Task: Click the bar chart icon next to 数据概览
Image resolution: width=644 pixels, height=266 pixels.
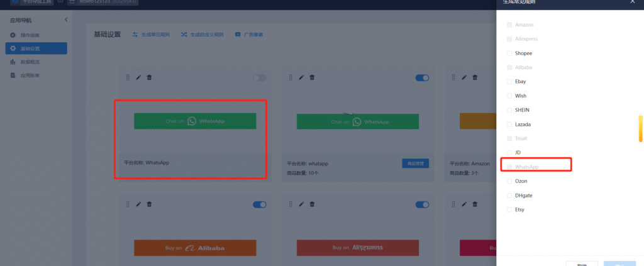Action: [13, 62]
